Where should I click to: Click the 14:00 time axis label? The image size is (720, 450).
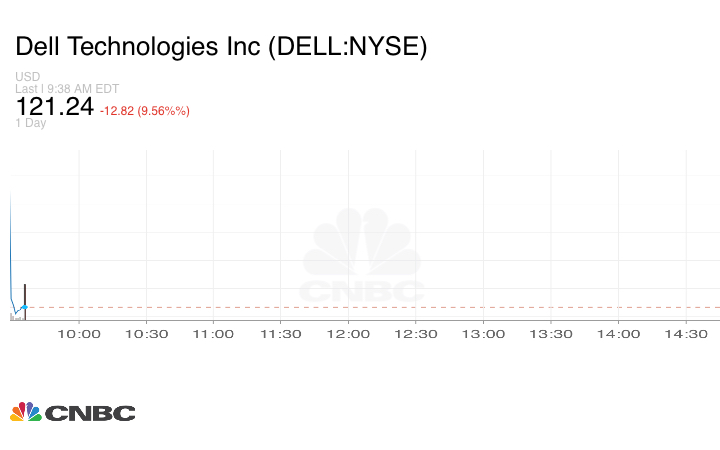tap(618, 334)
